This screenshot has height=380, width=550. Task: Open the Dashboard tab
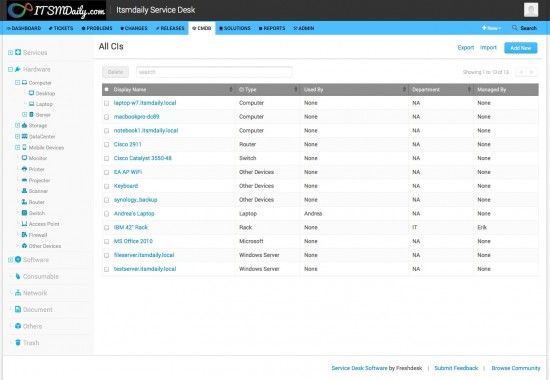pos(24,28)
